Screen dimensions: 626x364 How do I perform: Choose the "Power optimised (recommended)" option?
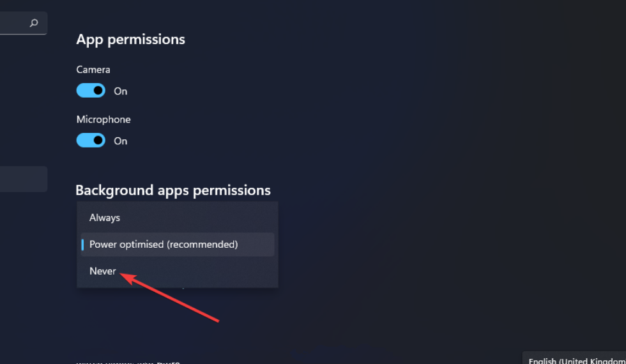164,245
